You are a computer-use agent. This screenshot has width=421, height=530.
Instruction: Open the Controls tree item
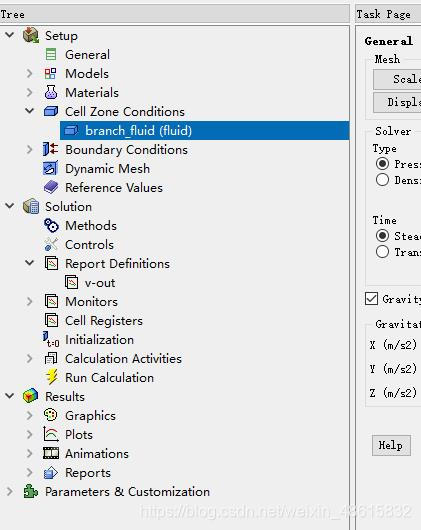point(89,244)
